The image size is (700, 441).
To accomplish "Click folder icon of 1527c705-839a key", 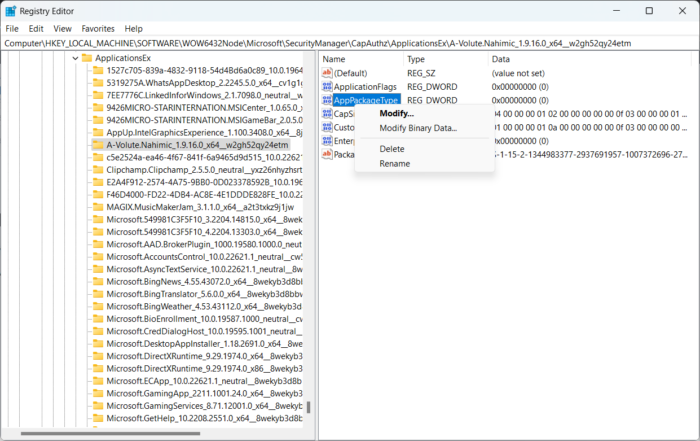I will click(98, 70).
